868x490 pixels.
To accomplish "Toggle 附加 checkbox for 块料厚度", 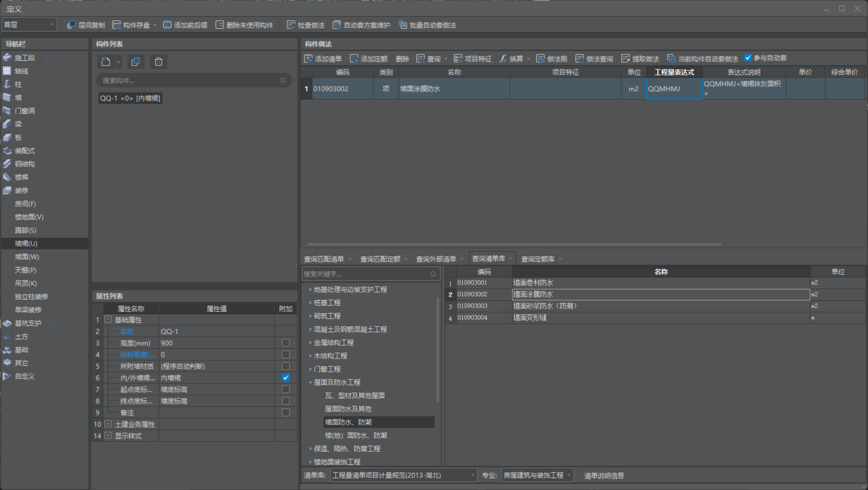I will point(286,354).
